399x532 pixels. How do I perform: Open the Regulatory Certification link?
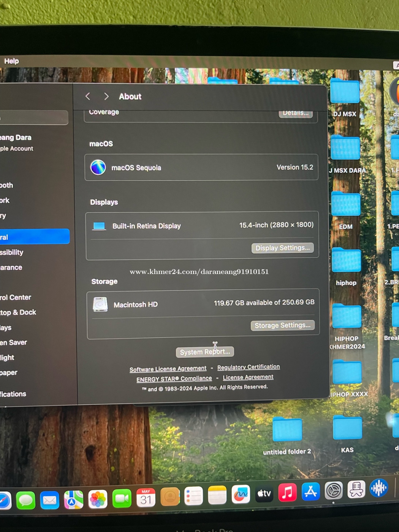click(249, 367)
